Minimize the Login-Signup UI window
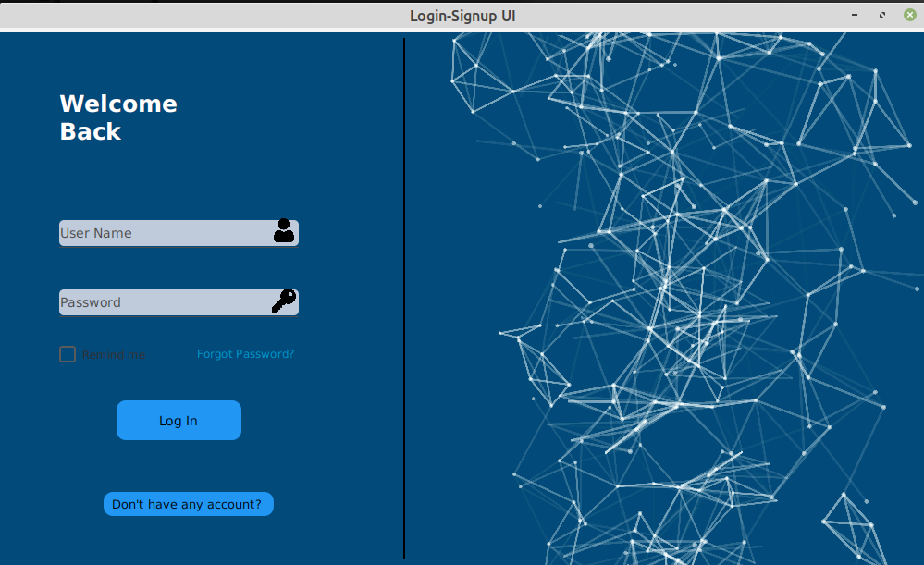 click(855, 15)
